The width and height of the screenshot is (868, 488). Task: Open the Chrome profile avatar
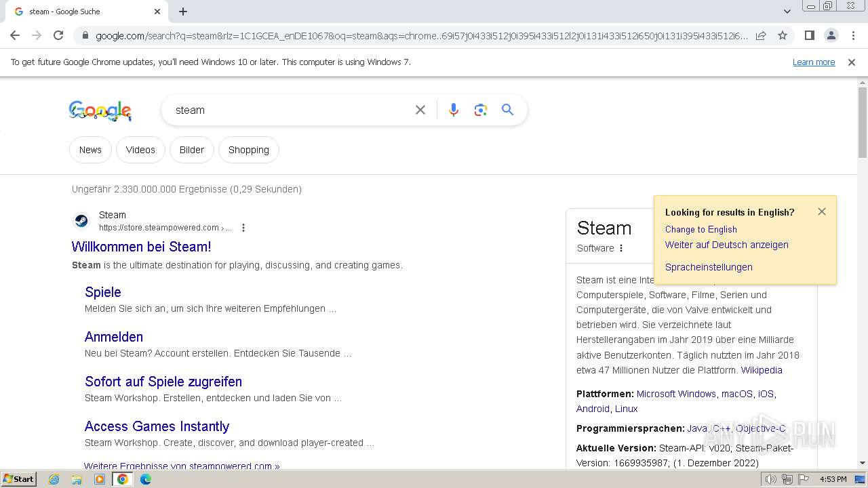click(831, 35)
